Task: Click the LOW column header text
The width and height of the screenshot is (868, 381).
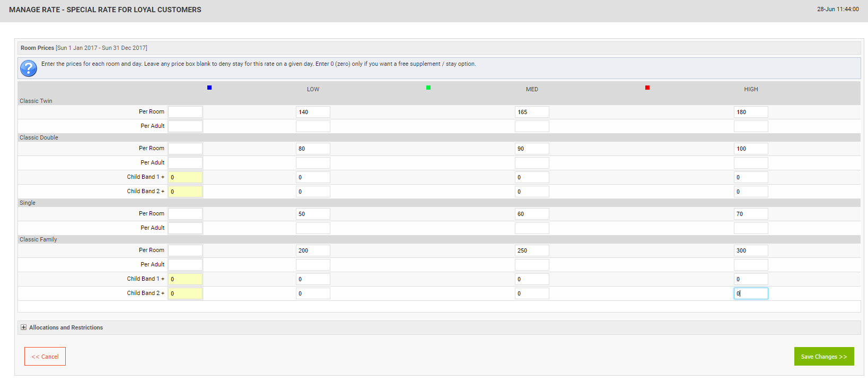Action: (313, 89)
